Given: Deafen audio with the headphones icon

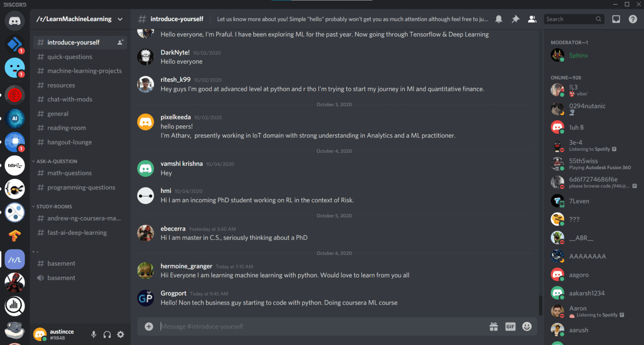Looking at the screenshot, I should coord(107,334).
